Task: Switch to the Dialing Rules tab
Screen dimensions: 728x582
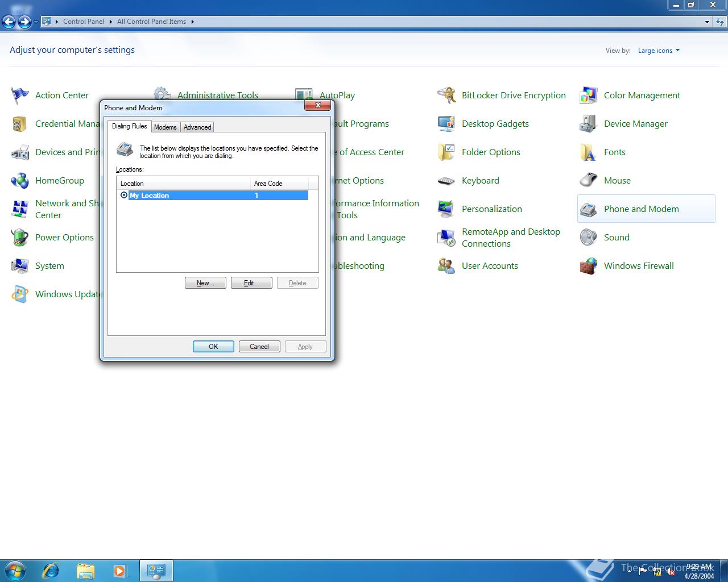Action: pyautogui.click(x=129, y=126)
